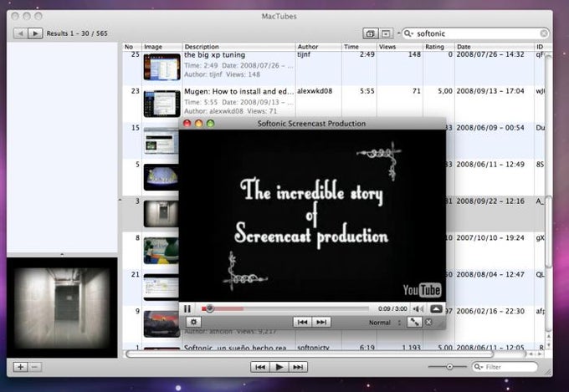Click main window next track button

pyautogui.click(x=298, y=367)
